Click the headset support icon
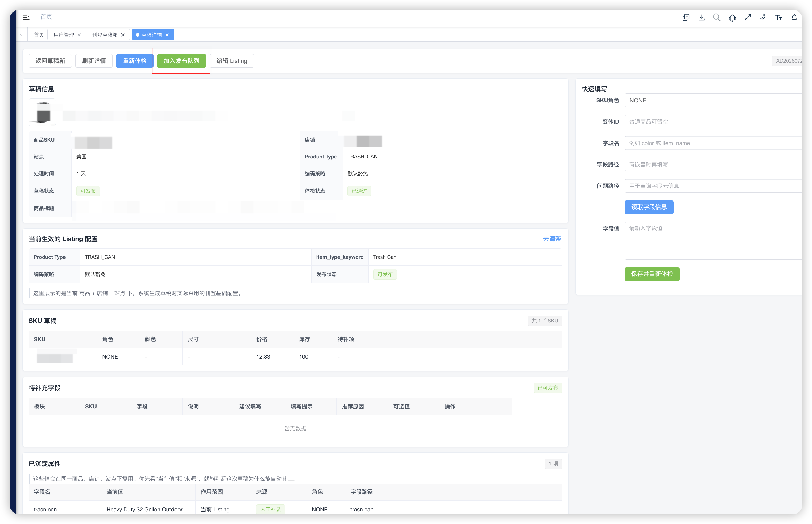812x524 pixels. pos(733,18)
